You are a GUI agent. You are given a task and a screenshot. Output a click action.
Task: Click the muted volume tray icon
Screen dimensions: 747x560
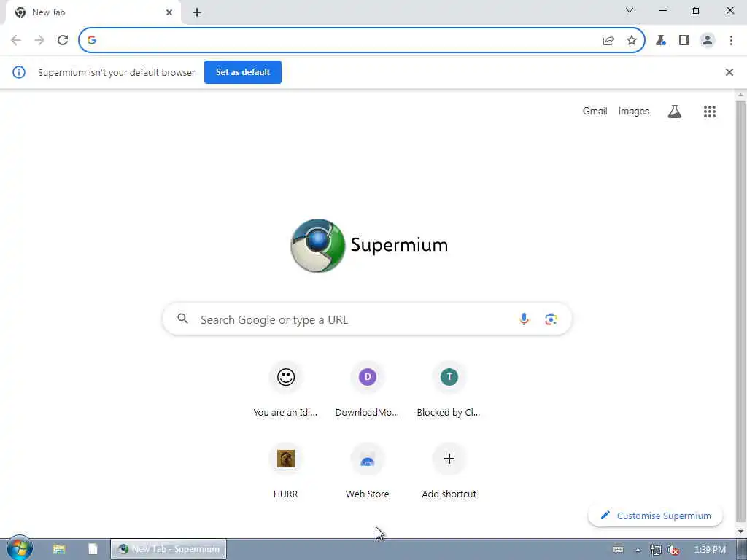point(673,550)
